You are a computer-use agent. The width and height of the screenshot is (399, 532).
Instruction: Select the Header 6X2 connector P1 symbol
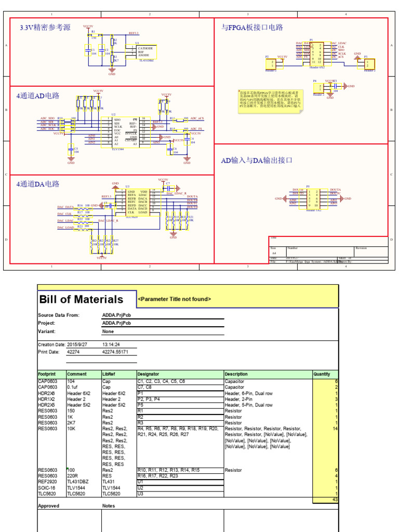[x=316, y=54]
